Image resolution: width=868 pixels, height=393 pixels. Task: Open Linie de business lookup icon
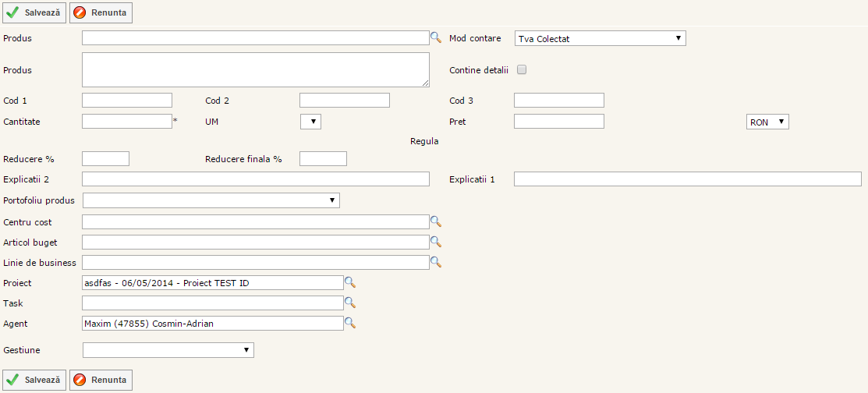coord(436,262)
